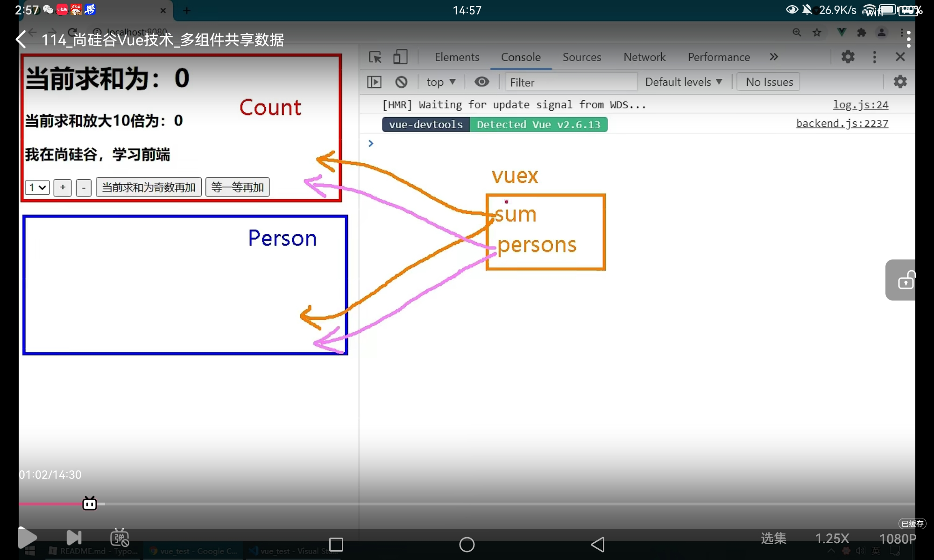Click the inspect element picker icon
Image resolution: width=934 pixels, height=560 pixels.
tap(375, 57)
